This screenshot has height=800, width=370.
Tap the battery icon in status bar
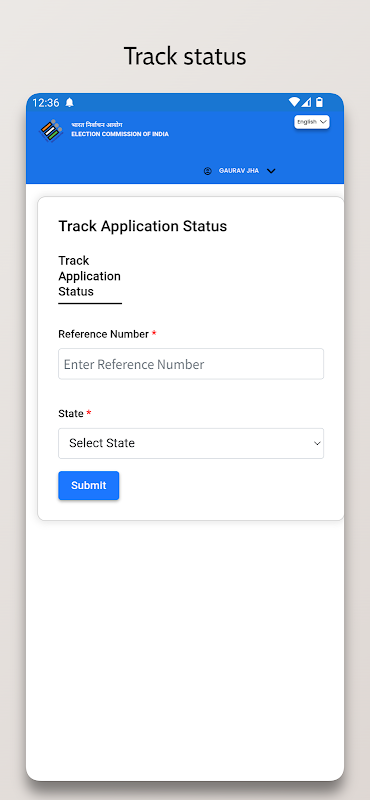[319, 102]
